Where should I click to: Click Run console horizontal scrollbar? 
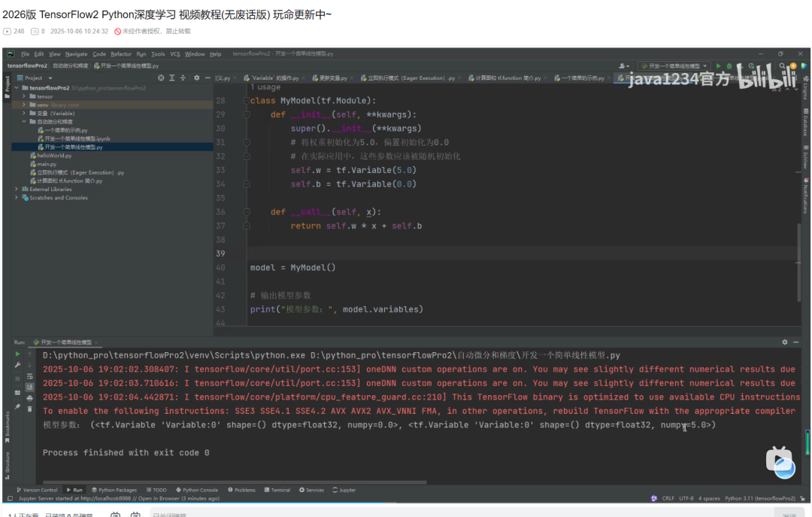[235, 482]
